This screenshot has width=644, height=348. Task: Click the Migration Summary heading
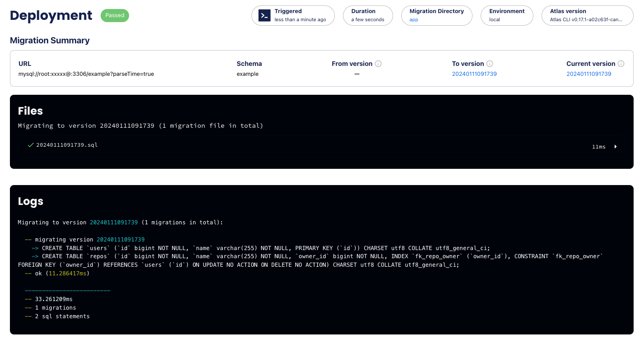tap(50, 41)
